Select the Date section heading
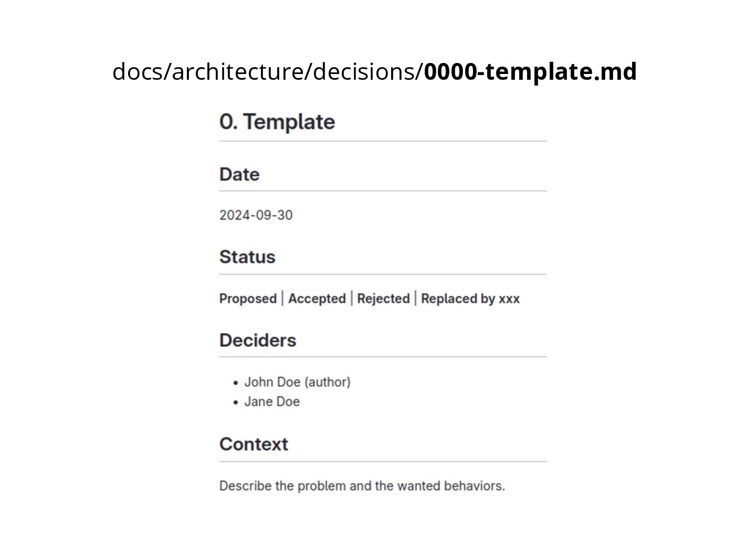 point(239,174)
